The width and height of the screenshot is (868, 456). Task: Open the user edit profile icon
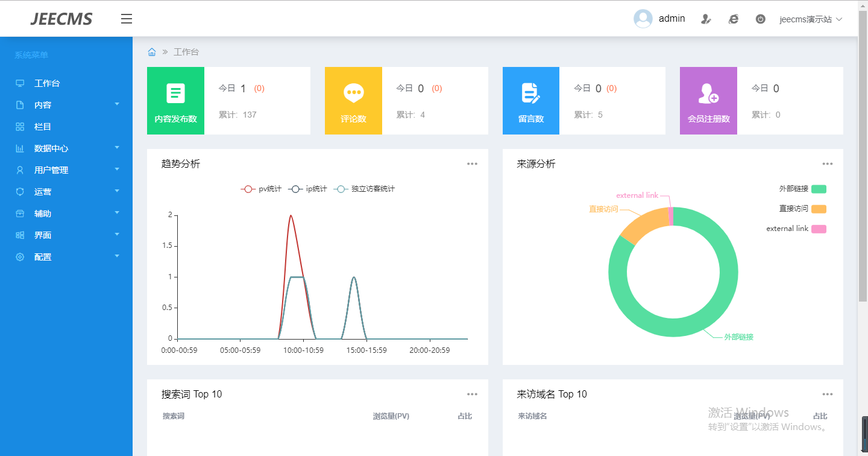(706, 19)
